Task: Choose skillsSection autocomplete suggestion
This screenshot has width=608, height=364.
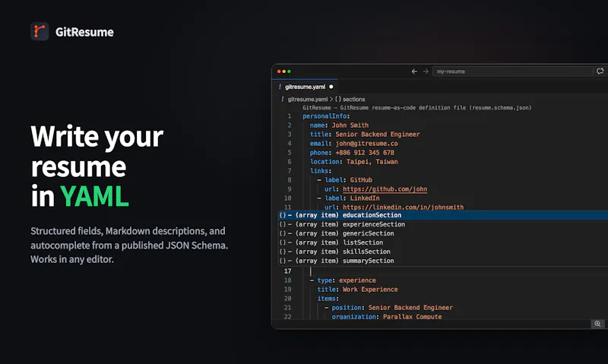Action: (x=443, y=252)
